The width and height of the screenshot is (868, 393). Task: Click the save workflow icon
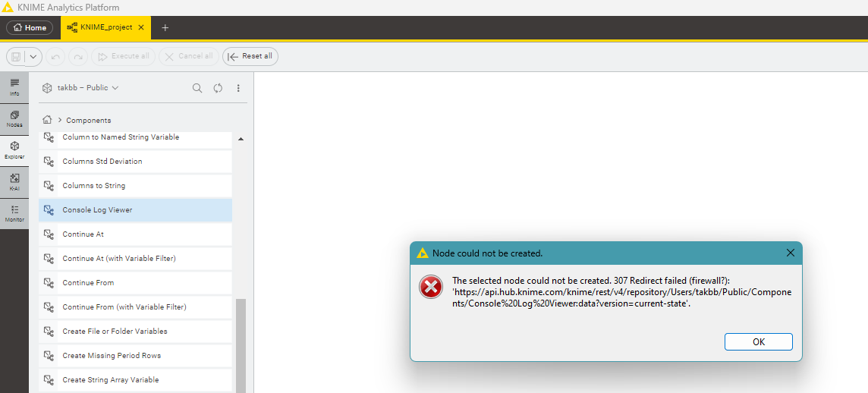coord(16,56)
